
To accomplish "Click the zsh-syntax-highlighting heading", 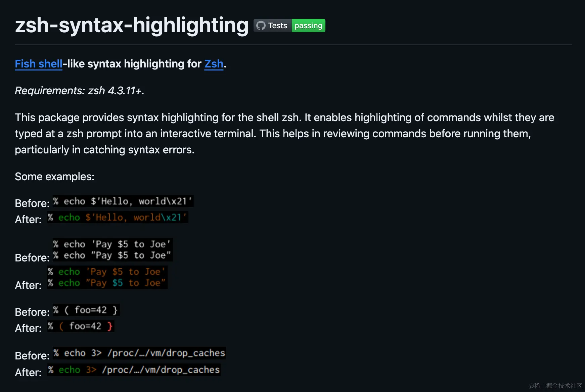I will (x=132, y=25).
